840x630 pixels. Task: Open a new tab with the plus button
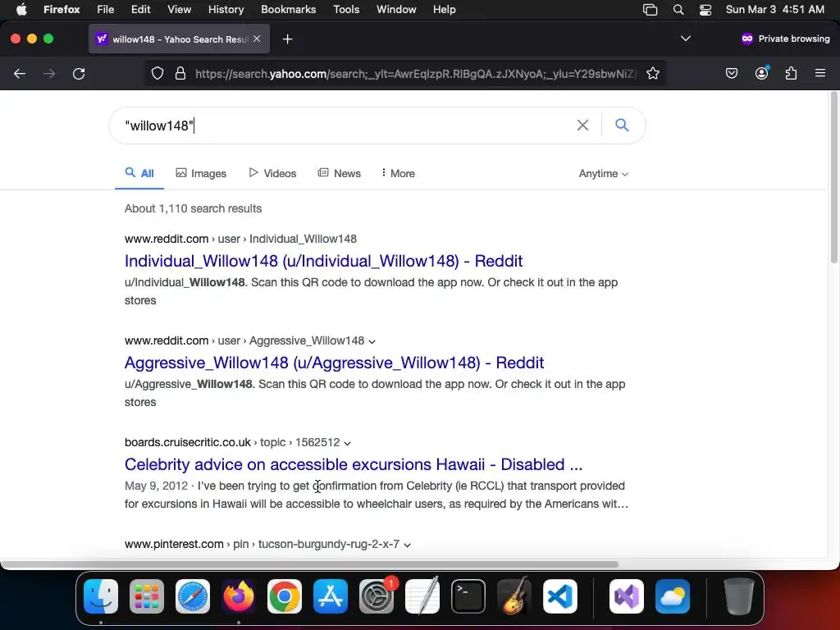[288, 39]
